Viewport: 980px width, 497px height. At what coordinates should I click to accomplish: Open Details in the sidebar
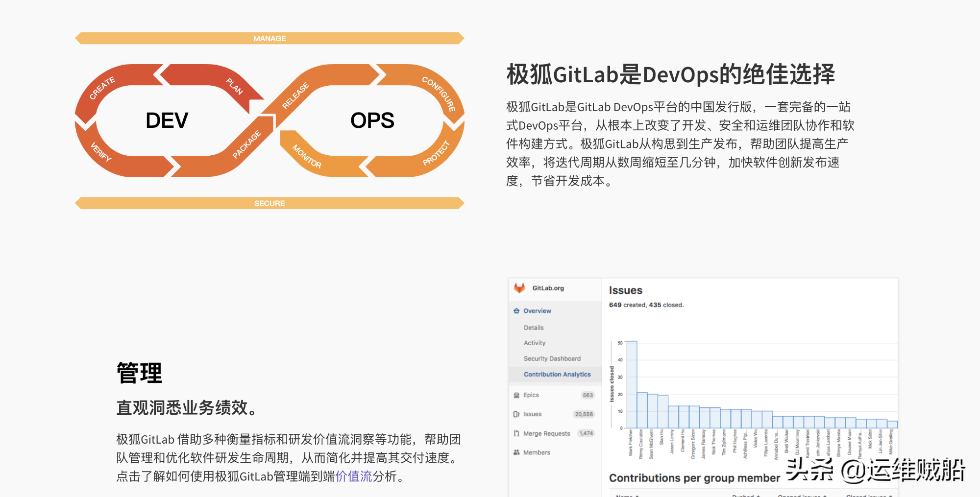coord(534,328)
